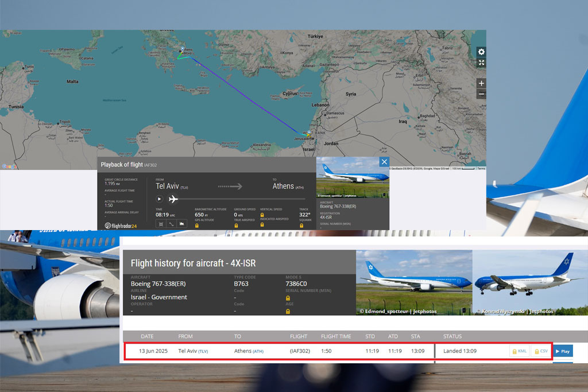Click the Playback of flight title
588x392 pixels.
click(129, 165)
